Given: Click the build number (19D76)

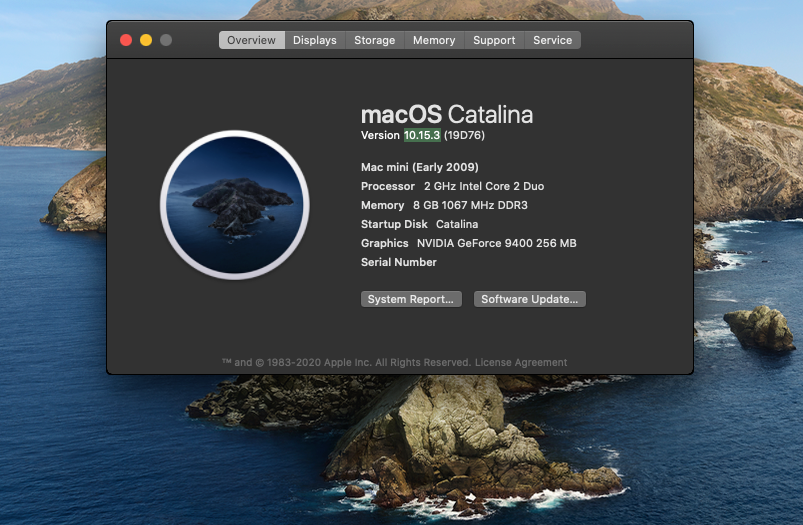Looking at the screenshot, I should click(x=464, y=135).
